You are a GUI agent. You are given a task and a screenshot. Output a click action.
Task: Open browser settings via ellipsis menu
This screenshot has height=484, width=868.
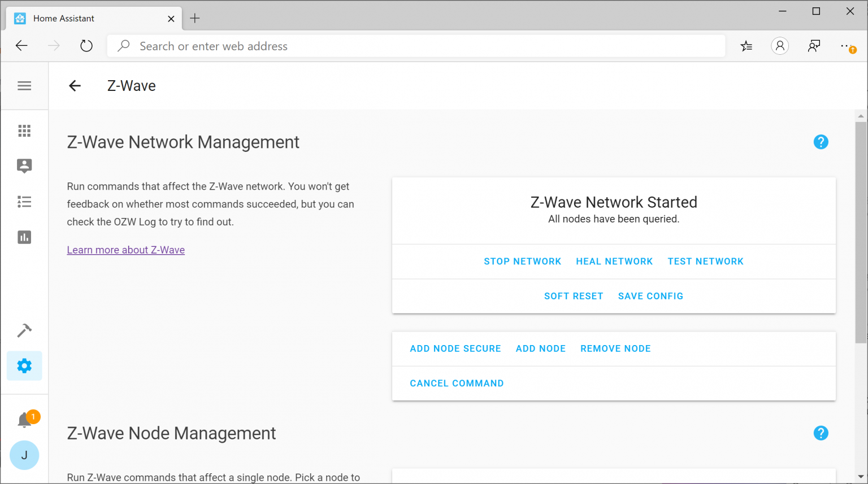(x=846, y=46)
